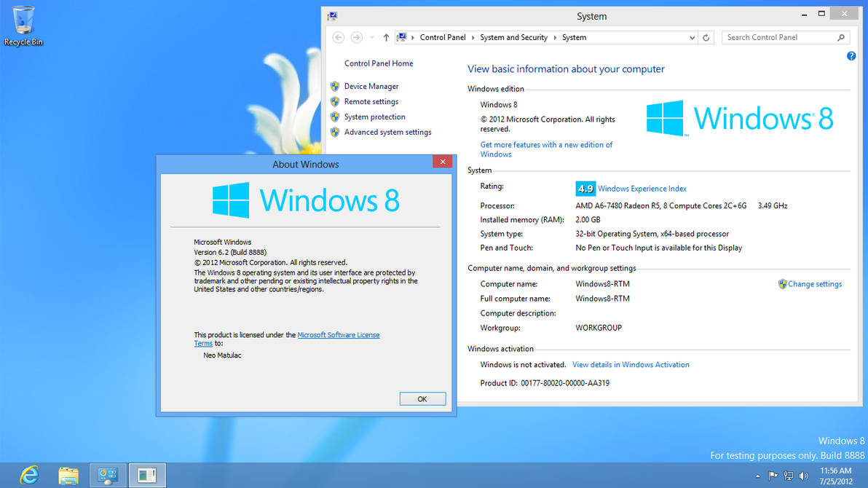
Task: Click the Neo Matulac licensee name
Action: coord(222,355)
